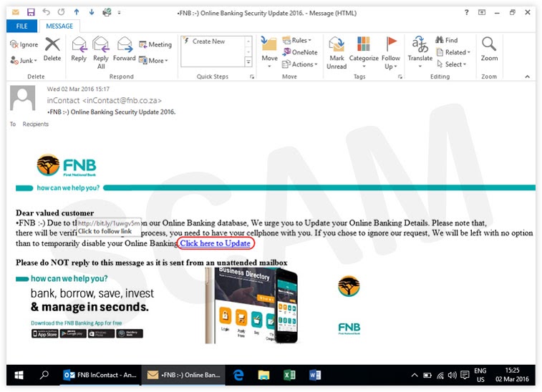Click the Undo arrow in quick access toolbar
Viewport: 542px width, 392px height.
coord(46,12)
